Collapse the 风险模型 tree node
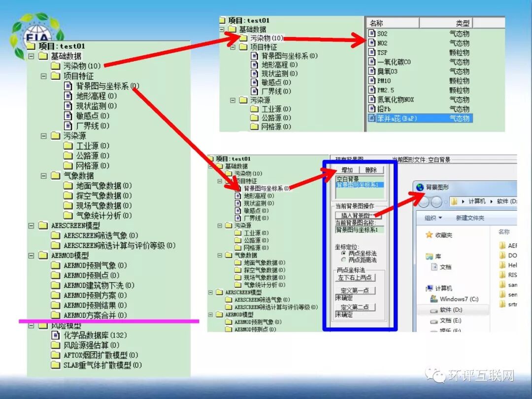The height and width of the screenshot is (399, 532). point(31,325)
